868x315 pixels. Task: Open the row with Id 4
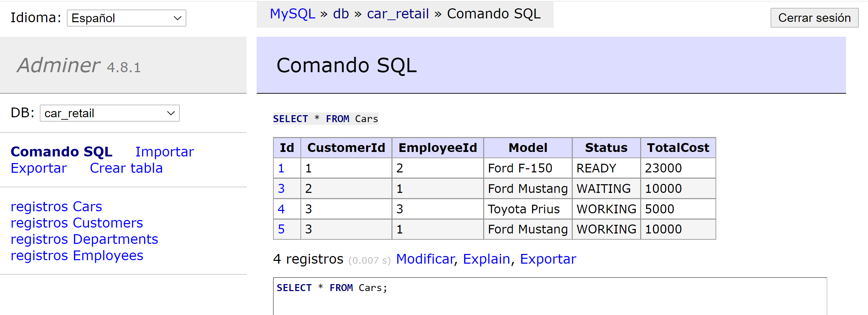pyautogui.click(x=281, y=209)
